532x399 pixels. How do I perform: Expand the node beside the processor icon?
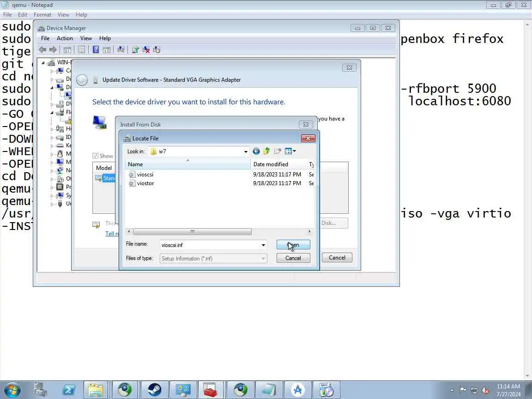(52, 187)
